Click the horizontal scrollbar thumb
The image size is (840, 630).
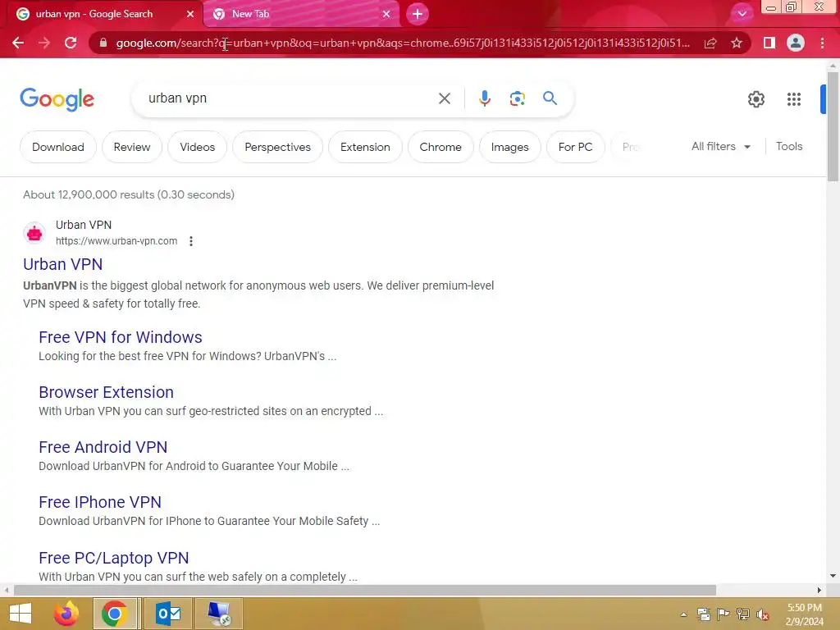tap(365, 590)
